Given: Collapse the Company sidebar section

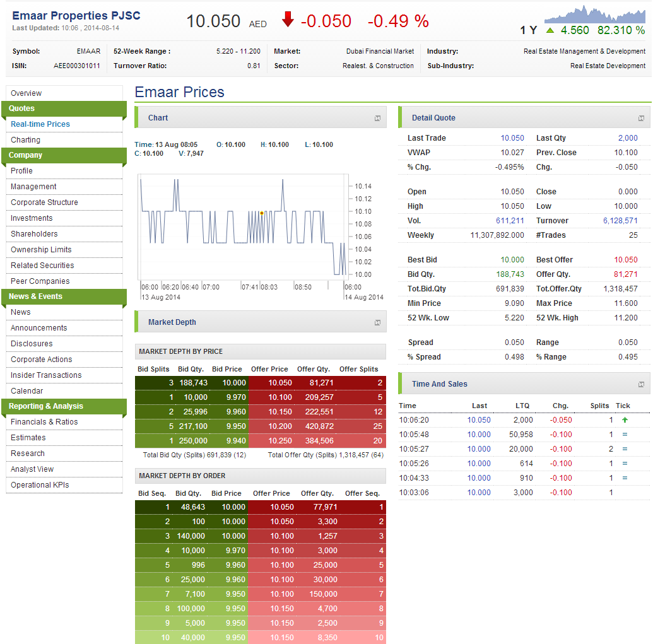Looking at the screenshot, I should 64,155.
